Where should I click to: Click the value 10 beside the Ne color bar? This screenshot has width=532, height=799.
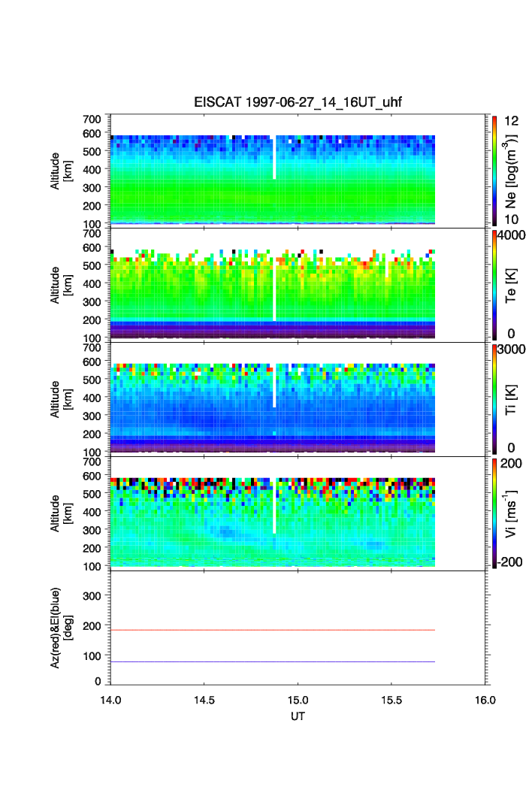coord(511,219)
